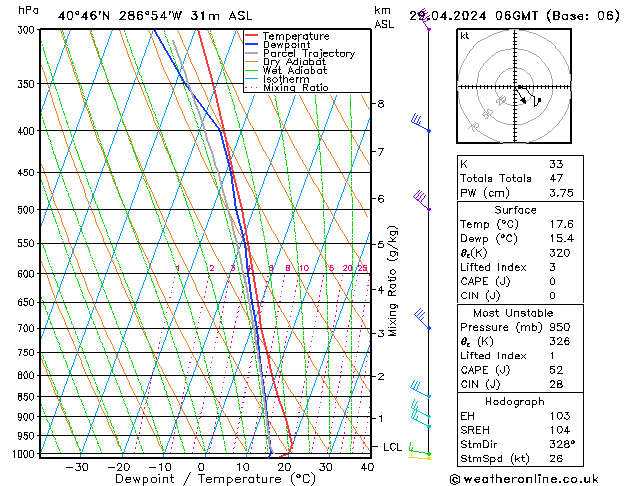Click the yellow surface wind barb near 1000 hPa
The width and height of the screenshot is (629, 486).
pyautogui.click(x=419, y=457)
